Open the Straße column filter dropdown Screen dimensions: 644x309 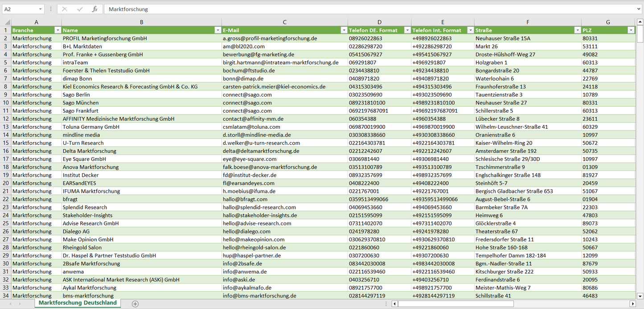click(x=577, y=30)
